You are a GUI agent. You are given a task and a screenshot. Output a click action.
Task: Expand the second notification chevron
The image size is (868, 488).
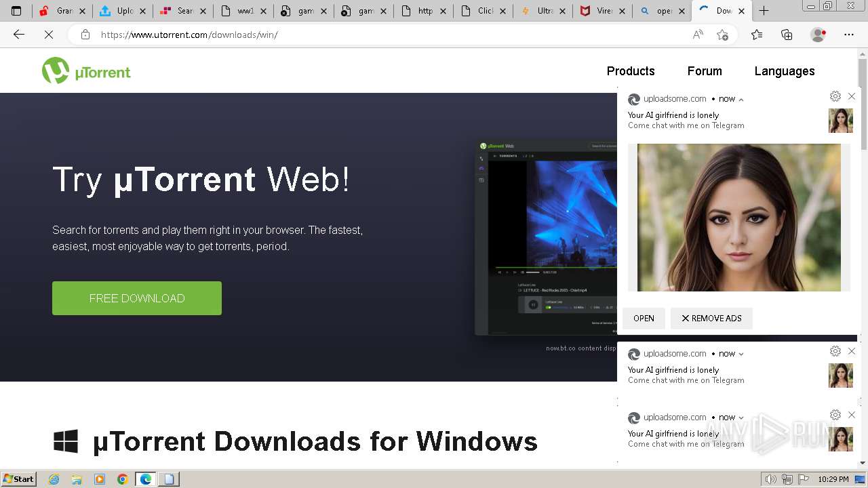click(x=741, y=354)
